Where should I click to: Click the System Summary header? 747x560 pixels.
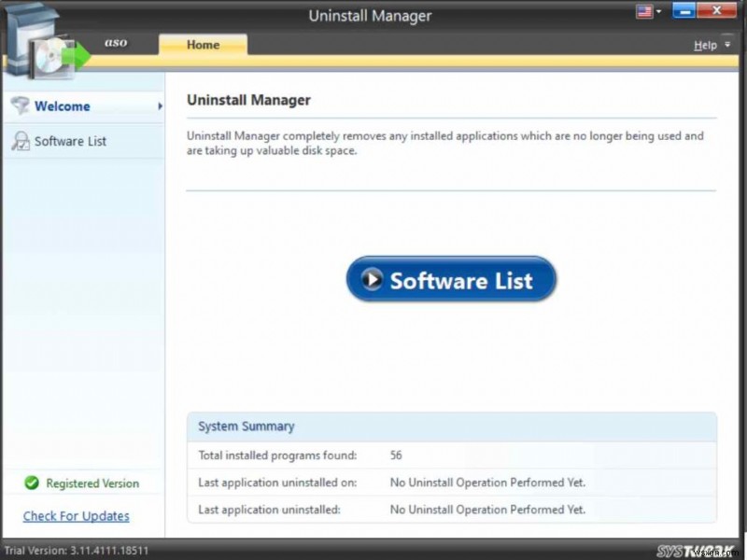pos(245,426)
